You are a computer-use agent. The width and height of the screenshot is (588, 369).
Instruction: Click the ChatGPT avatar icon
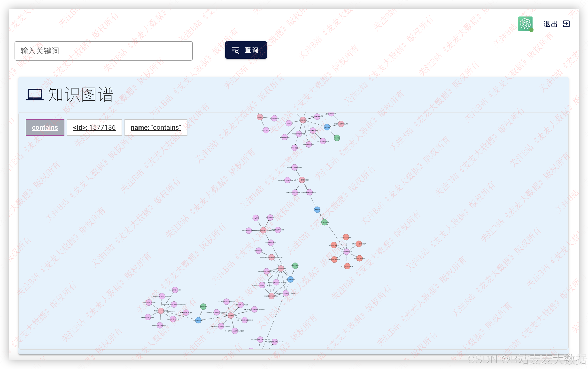coord(525,24)
